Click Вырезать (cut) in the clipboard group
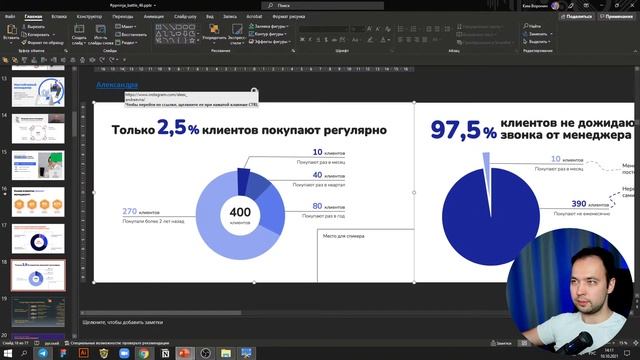Viewport: 640px width, 360px height. [x=33, y=27]
